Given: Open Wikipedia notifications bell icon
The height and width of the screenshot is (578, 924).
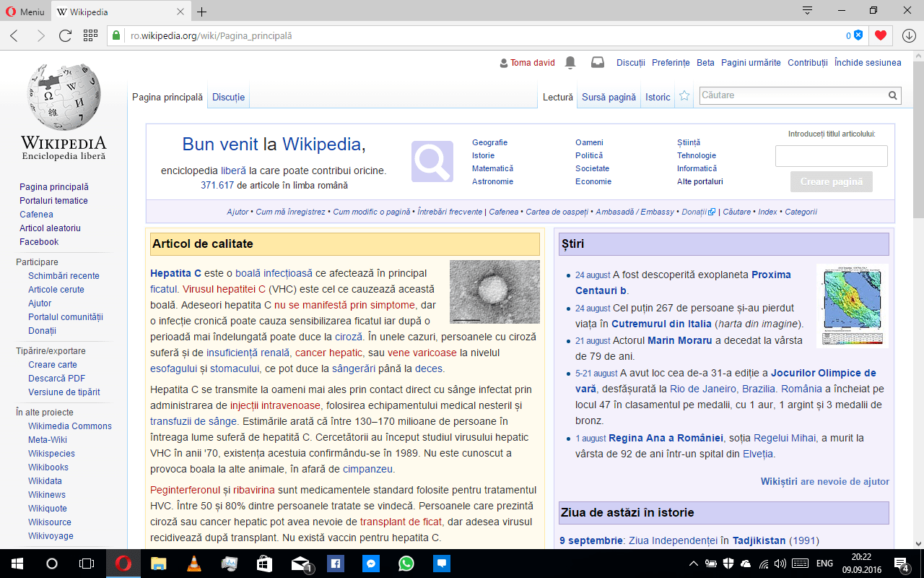Looking at the screenshot, I should tap(570, 63).
